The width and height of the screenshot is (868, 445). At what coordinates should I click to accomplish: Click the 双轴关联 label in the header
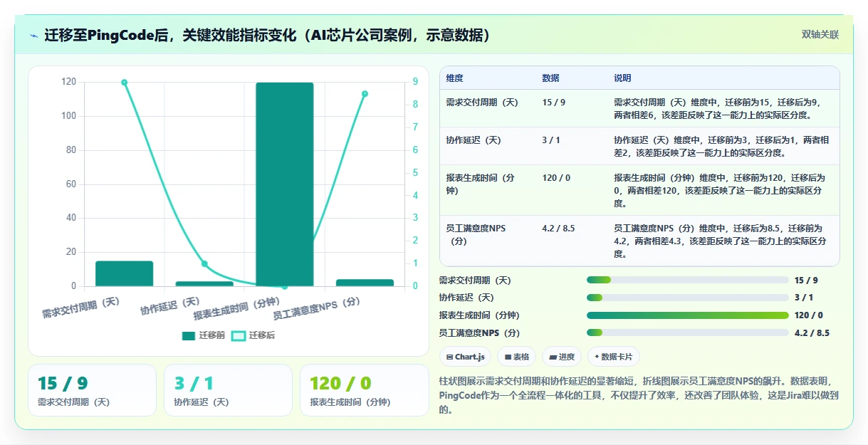[x=820, y=35]
